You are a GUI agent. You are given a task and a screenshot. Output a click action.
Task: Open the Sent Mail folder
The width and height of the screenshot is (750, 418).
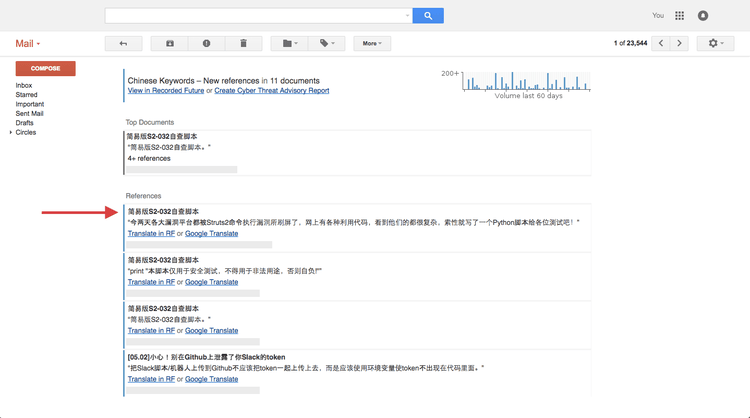click(x=30, y=114)
